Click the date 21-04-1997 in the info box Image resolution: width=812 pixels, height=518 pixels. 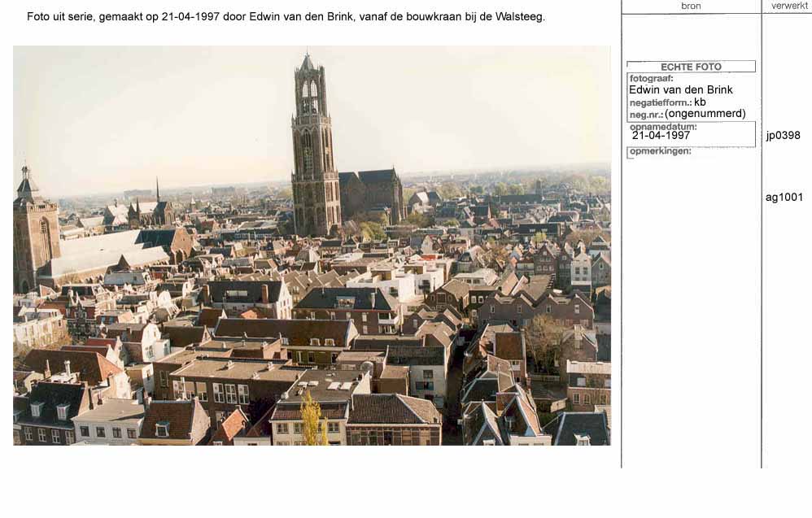(x=661, y=136)
